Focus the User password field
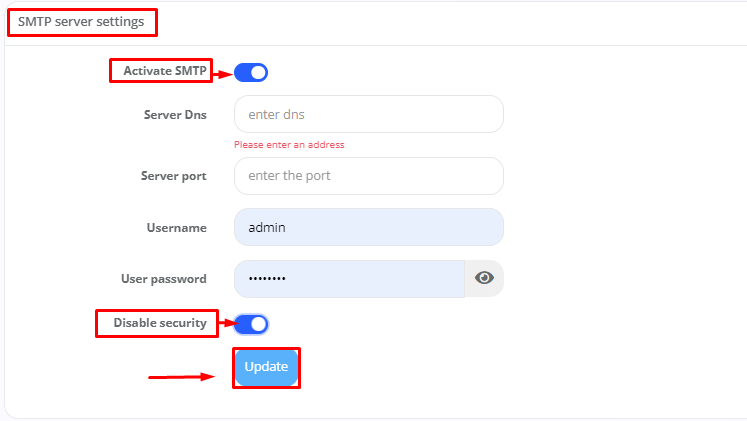This screenshot has height=421, width=747. (349, 279)
